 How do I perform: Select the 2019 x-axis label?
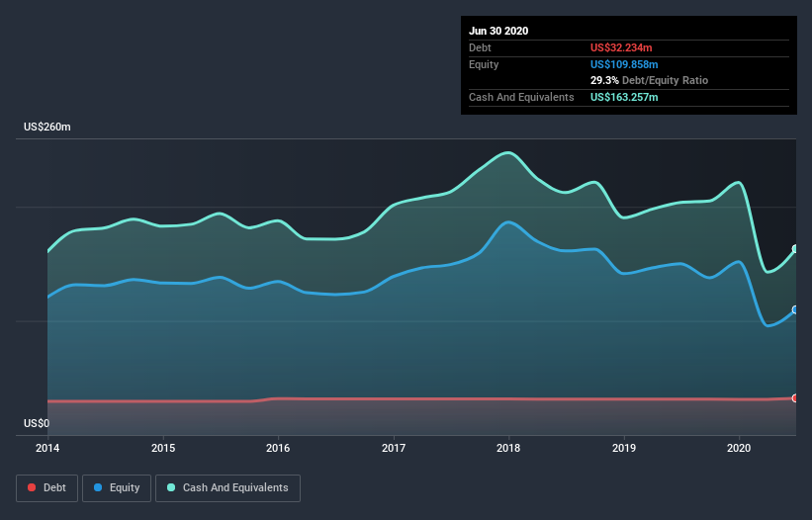(x=624, y=448)
